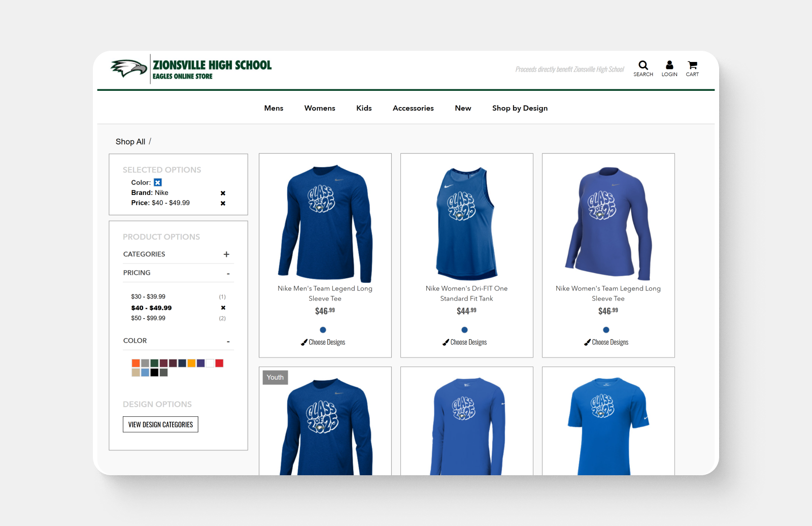Select the white color swatch

coord(210,363)
